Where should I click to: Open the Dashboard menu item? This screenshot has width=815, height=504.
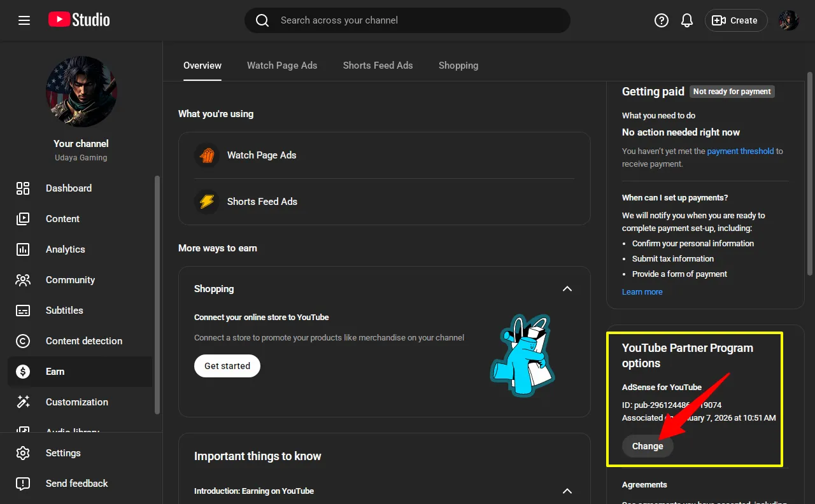(x=80, y=188)
